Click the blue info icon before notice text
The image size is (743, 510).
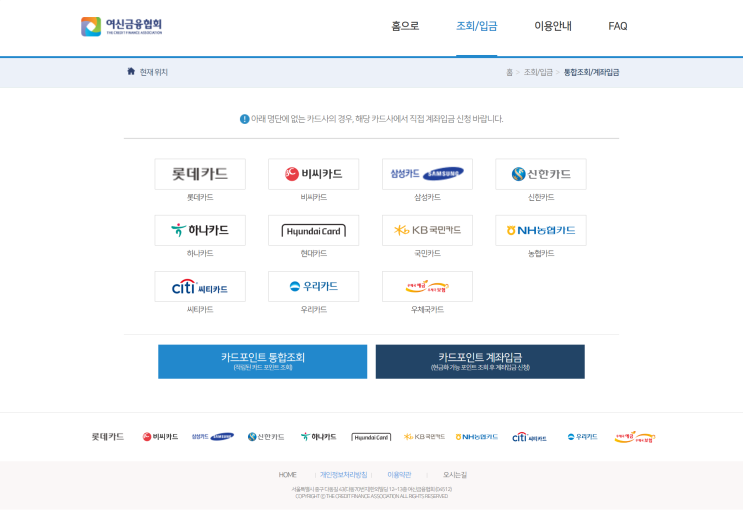coord(245,119)
